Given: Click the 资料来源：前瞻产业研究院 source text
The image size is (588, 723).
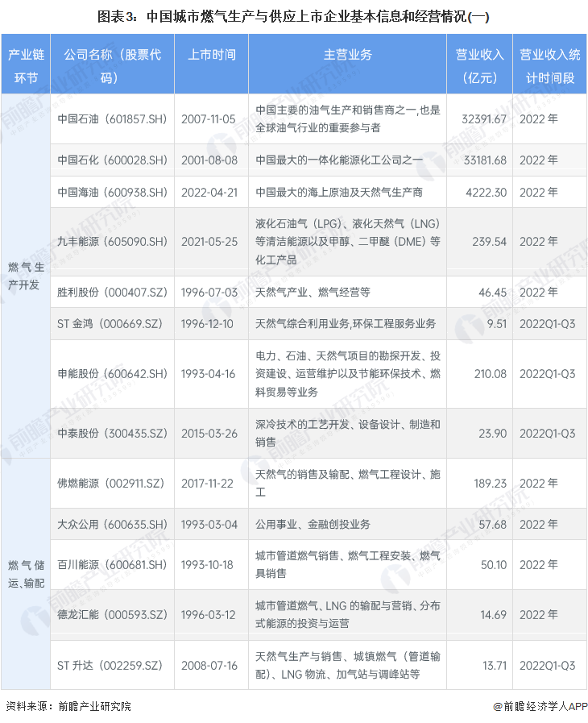Looking at the screenshot, I should coord(68,706).
